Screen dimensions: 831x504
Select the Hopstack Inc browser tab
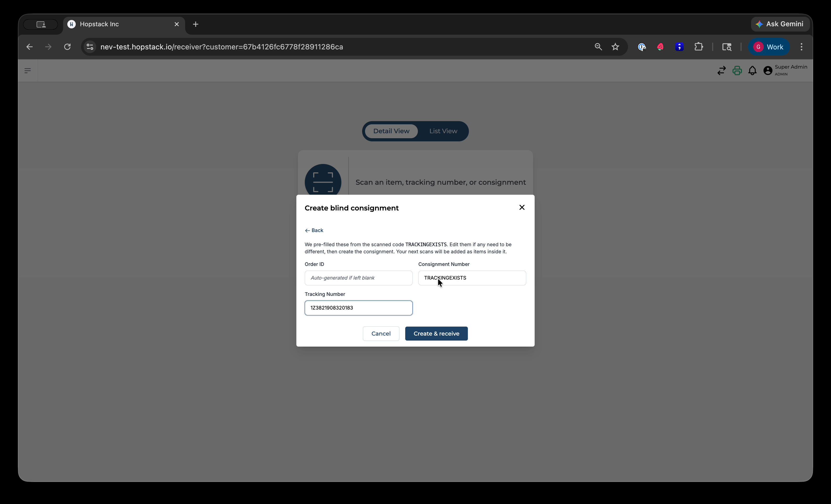coord(124,24)
